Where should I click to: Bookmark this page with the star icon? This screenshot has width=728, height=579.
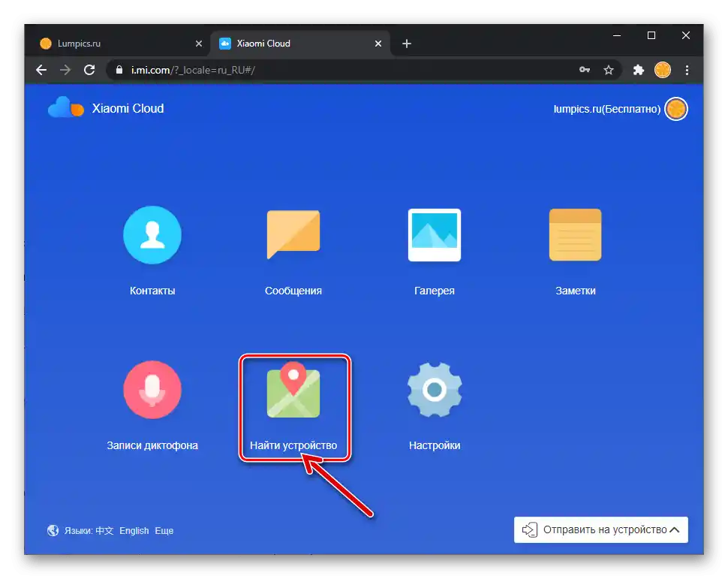[609, 70]
